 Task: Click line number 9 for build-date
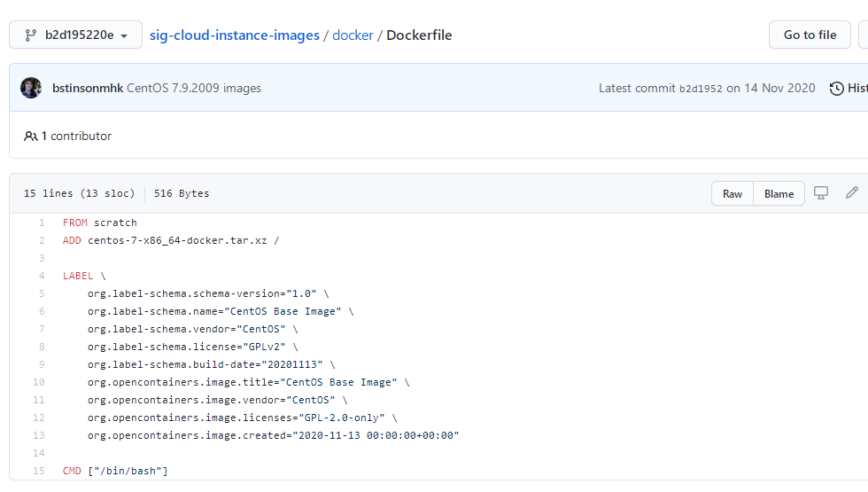pyautogui.click(x=41, y=364)
